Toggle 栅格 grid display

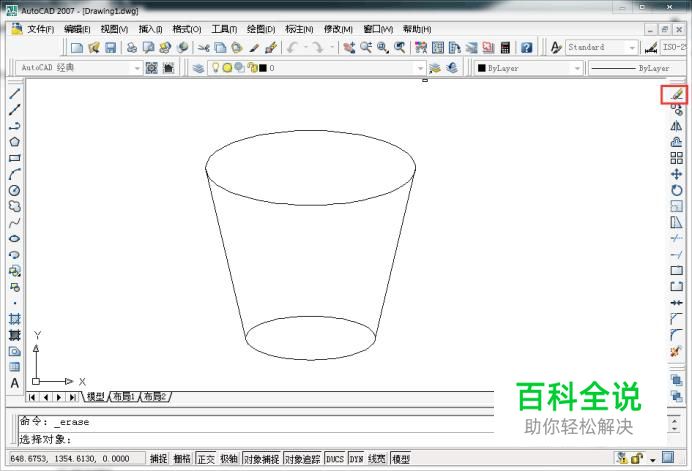tap(182, 459)
